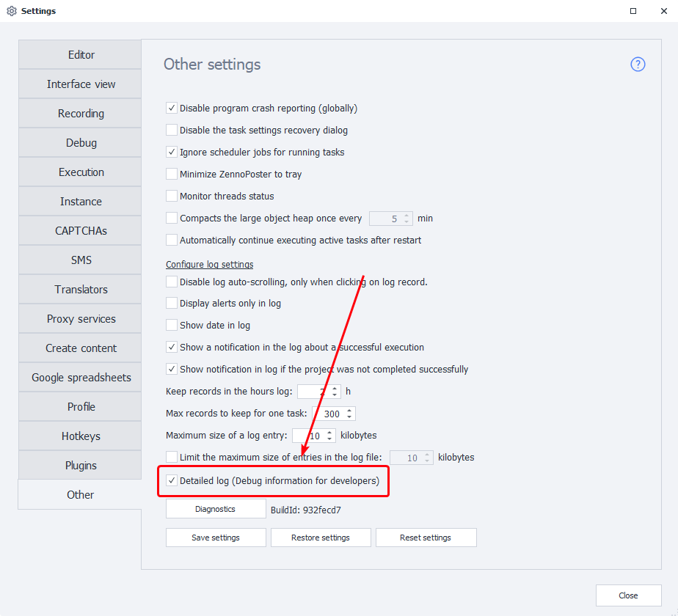Viewport: 678px width, 616px height.
Task: Switch to the CAPTCHAs tab
Action: point(81,231)
